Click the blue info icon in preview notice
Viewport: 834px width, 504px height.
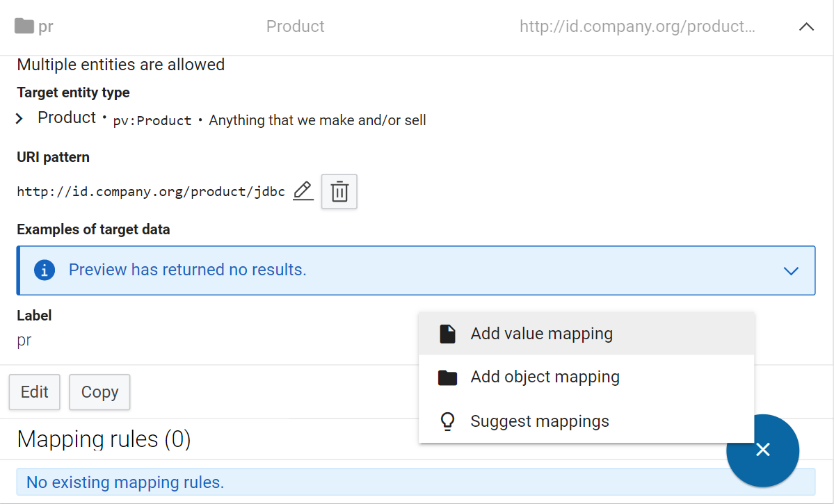[44, 270]
